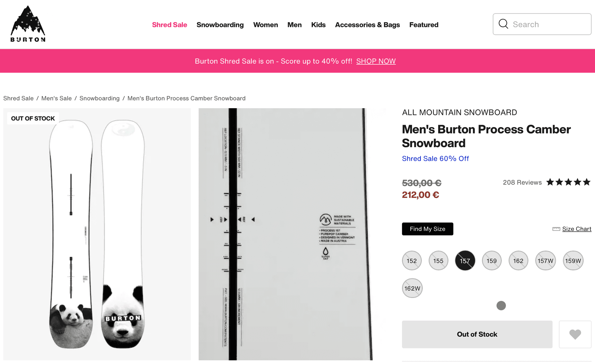
Task: Open the Shred Sale menu
Action: [x=169, y=25]
